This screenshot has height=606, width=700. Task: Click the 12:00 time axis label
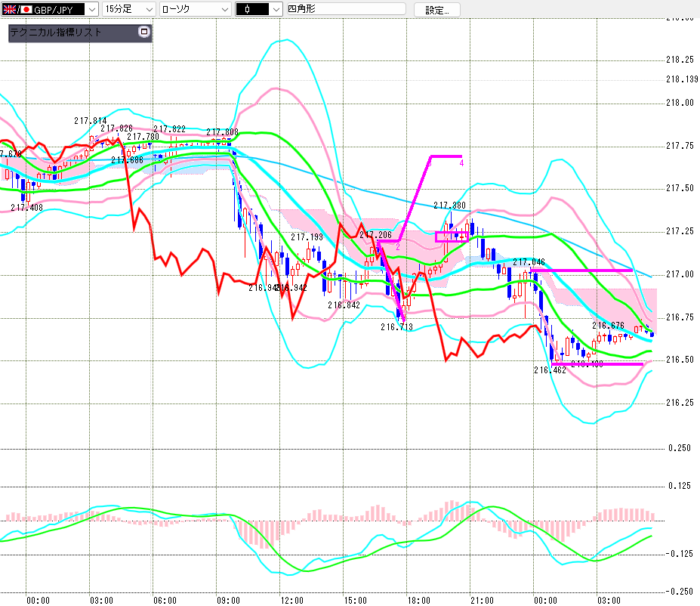(x=292, y=601)
